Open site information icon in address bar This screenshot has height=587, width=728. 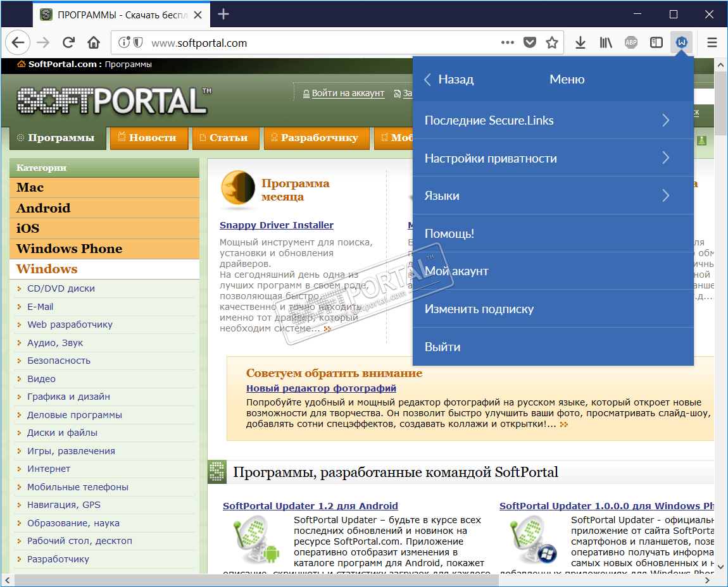click(x=123, y=42)
